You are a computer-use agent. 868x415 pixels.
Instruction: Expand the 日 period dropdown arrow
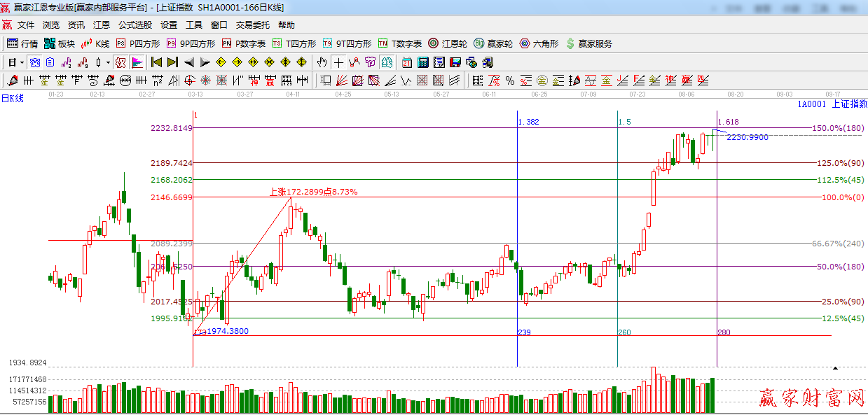22,62
